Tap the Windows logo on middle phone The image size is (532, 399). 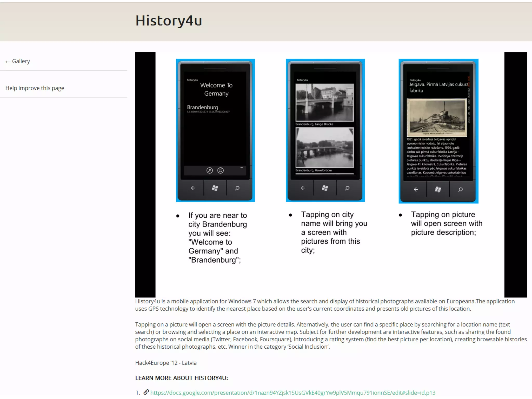[x=325, y=188]
